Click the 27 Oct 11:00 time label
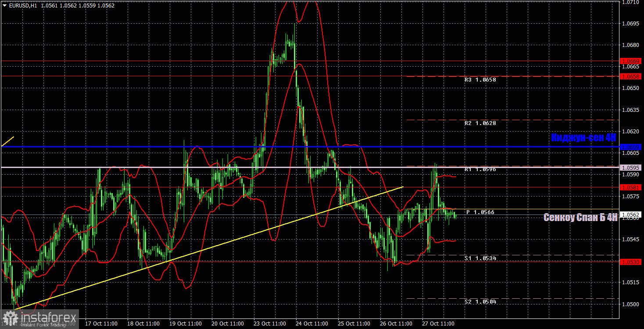This screenshot has height=329, width=644. coord(439,324)
